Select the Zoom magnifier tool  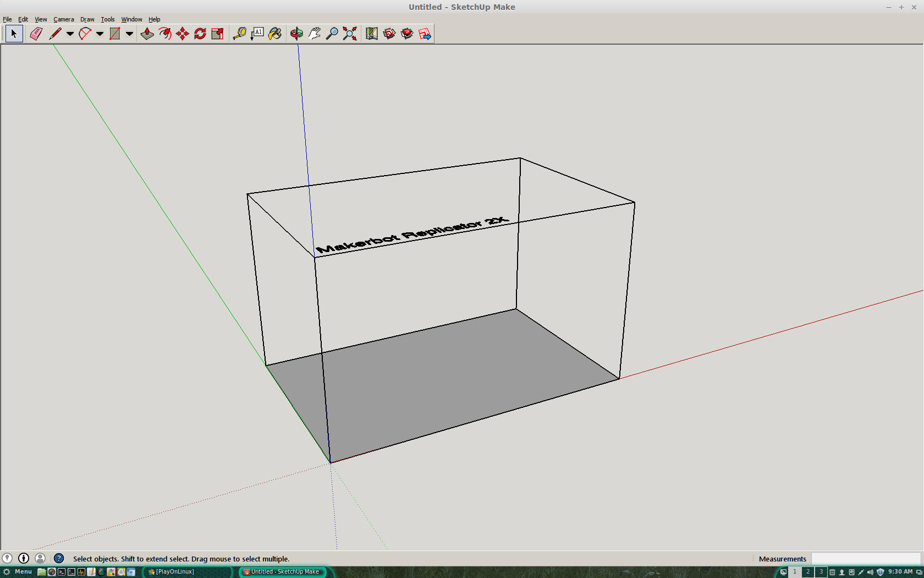pos(332,34)
